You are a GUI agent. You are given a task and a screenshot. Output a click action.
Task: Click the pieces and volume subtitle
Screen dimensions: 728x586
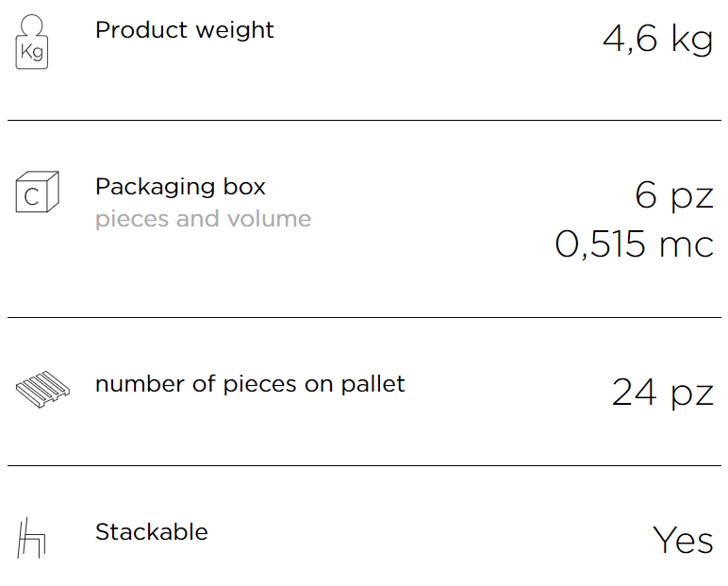(203, 219)
